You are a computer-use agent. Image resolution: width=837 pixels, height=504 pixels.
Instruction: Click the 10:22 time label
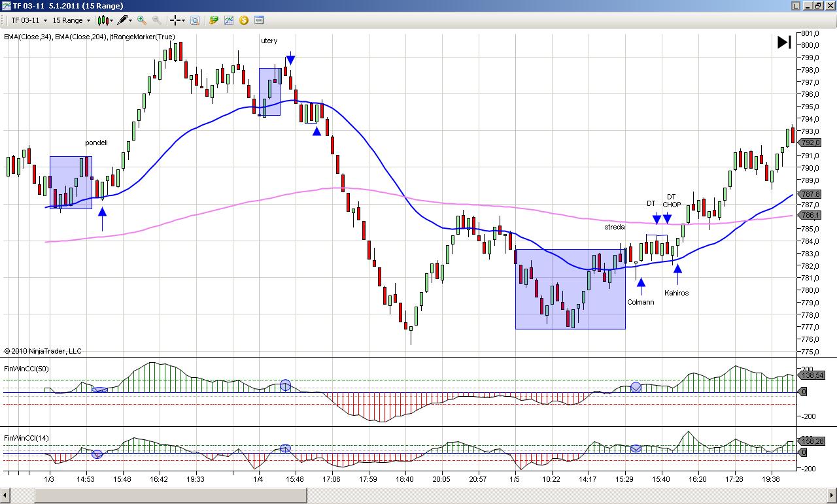(x=551, y=479)
